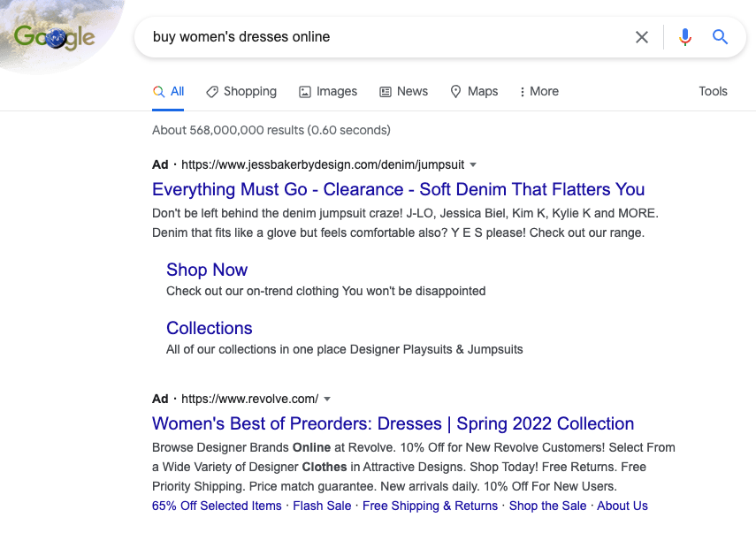Click the blue magnifier search icon
This screenshot has height=533, width=756.
(x=720, y=37)
